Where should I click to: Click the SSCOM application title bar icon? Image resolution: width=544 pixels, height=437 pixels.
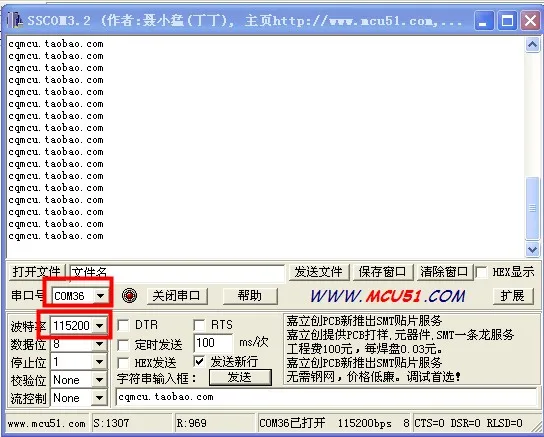tap(15, 20)
